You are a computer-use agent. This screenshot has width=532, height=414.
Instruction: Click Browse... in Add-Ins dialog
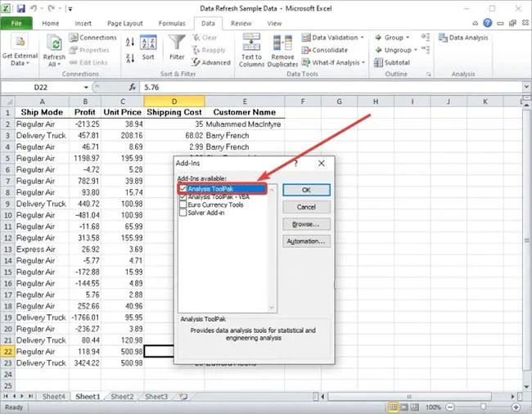[x=306, y=224]
